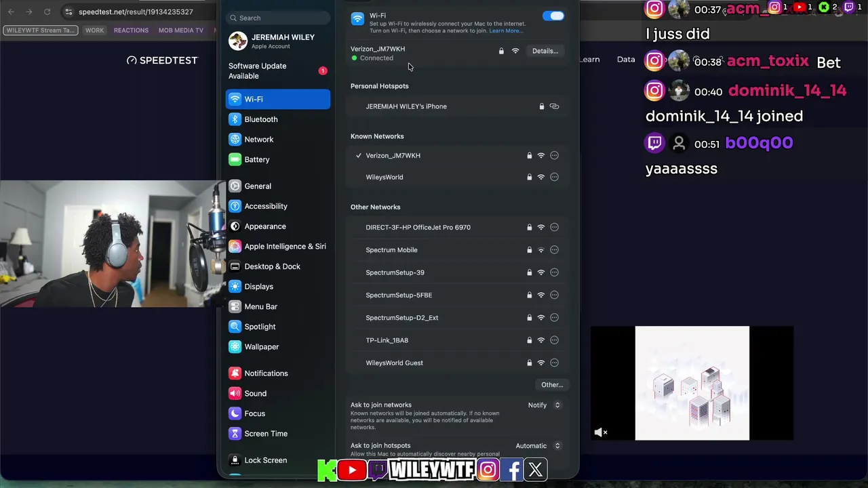The image size is (868, 488).
Task: Unmute the video ad speaker icon
Action: click(601, 432)
